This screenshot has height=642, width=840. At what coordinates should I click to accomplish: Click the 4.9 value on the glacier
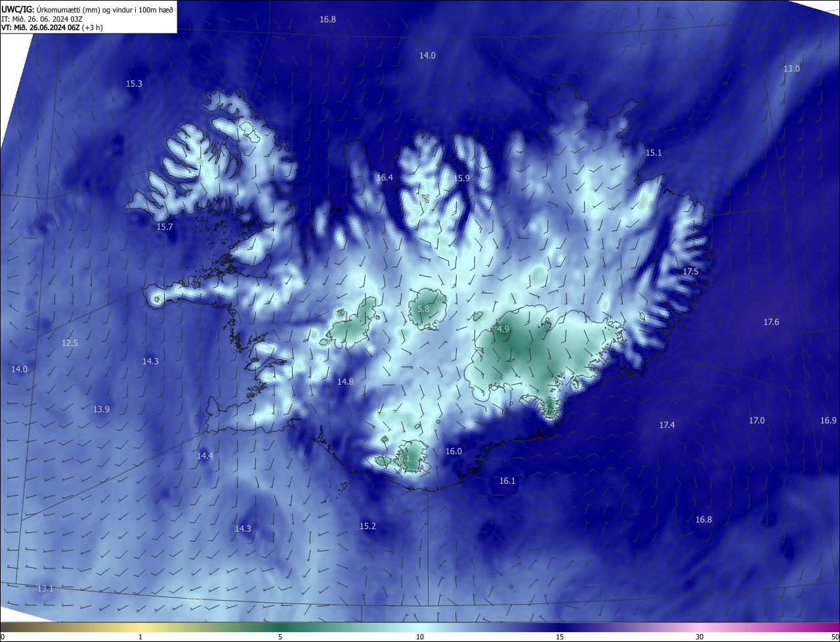click(503, 330)
